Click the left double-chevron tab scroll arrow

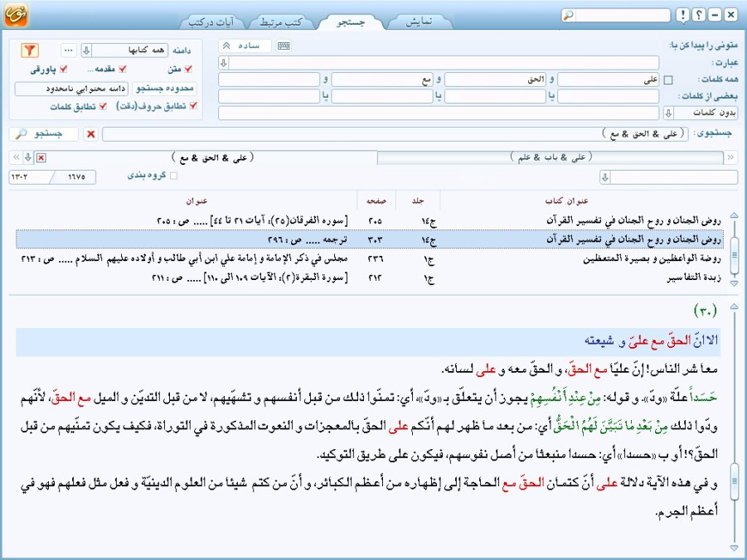tap(17, 157)
